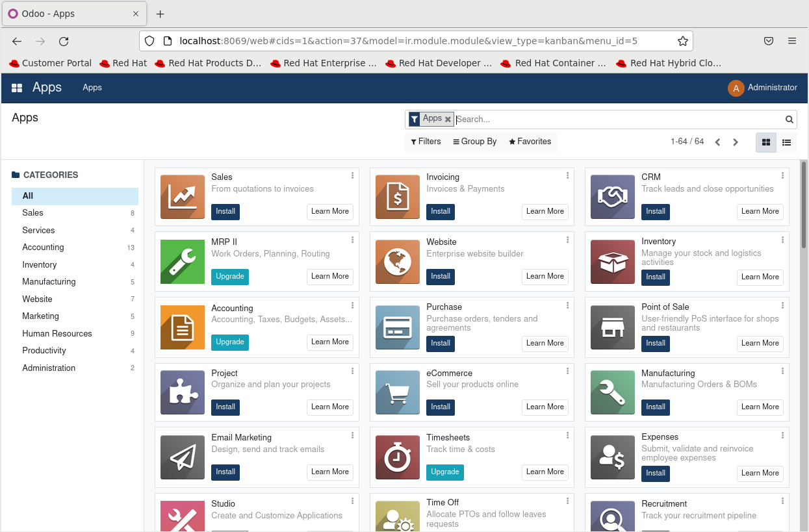Screen dimensions: 809x532
Task: Click the Point of Sale shop icon
Action: [x=613, y=327]
